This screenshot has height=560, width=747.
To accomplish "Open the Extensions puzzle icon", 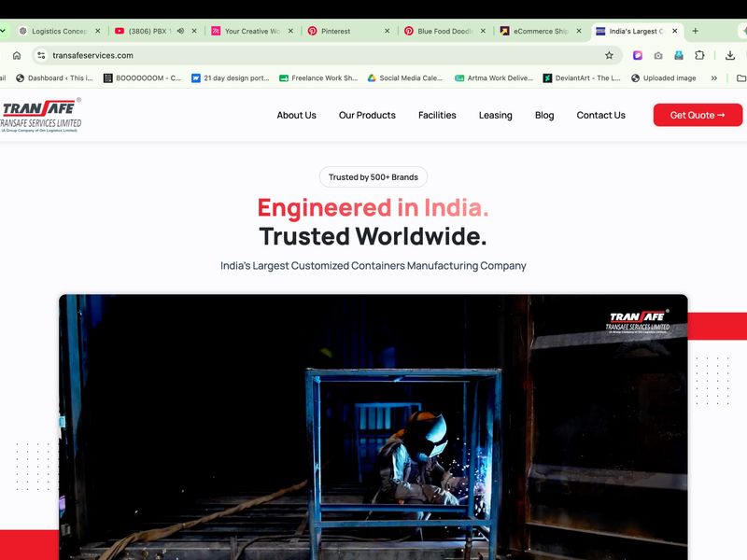I will pyautogui.click(x=699, y=55).
